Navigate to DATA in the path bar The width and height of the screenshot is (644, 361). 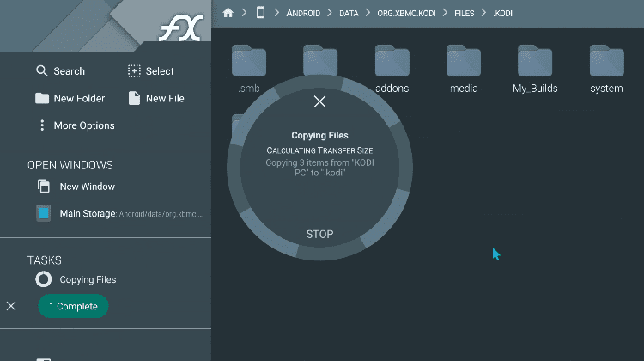[x=349, y=13]
